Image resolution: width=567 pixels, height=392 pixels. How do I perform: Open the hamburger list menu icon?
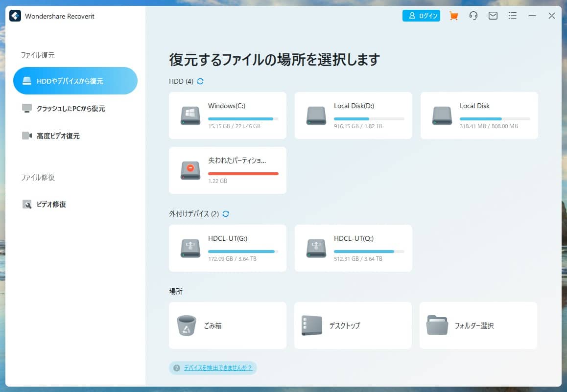513,16
